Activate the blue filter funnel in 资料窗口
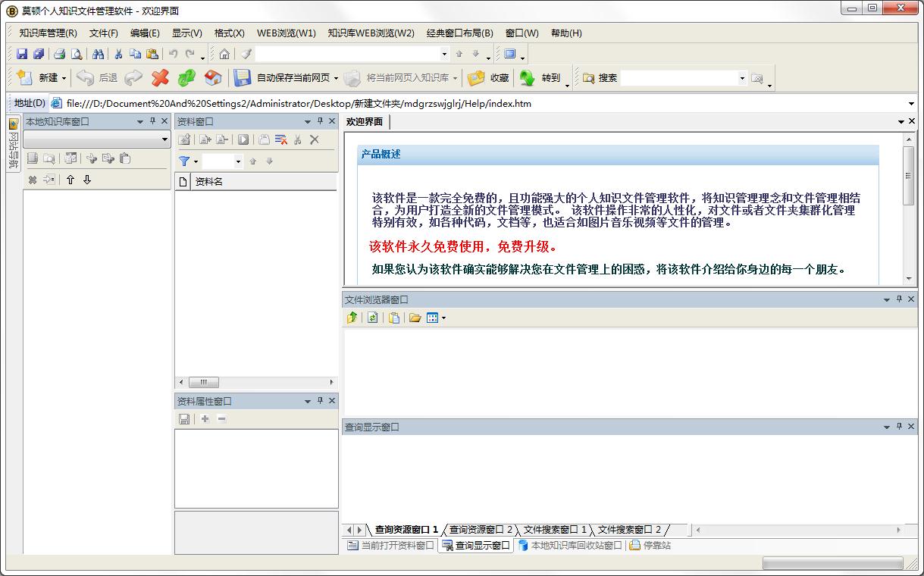 184,161
